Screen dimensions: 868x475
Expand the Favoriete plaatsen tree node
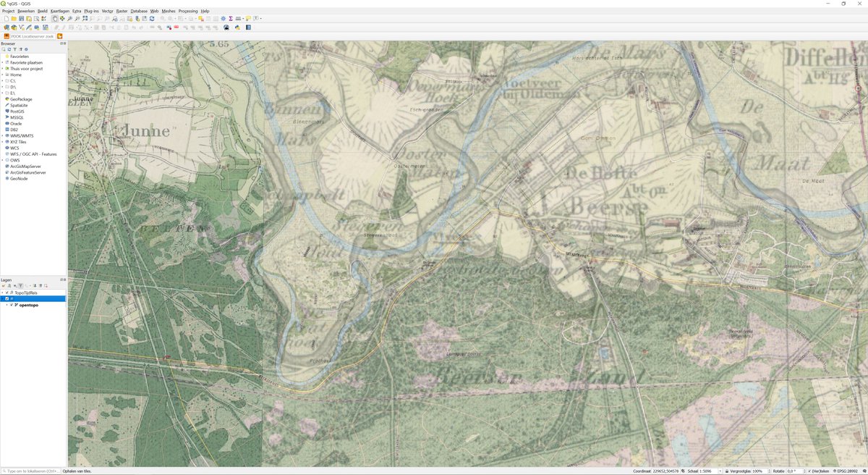coord(2,62)
